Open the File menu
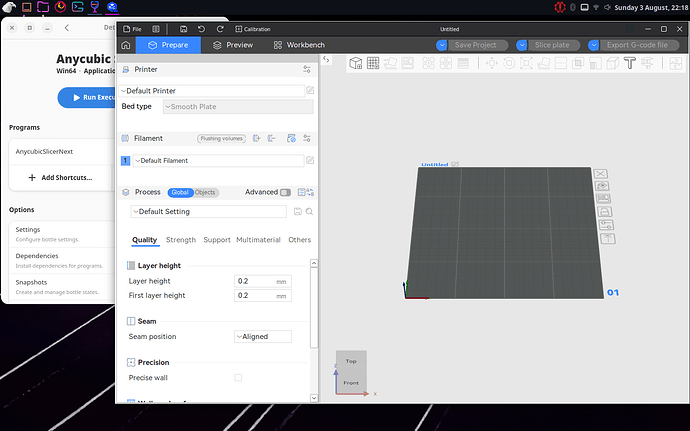Viewport: 690px width, 431px height. coord(132,29)
